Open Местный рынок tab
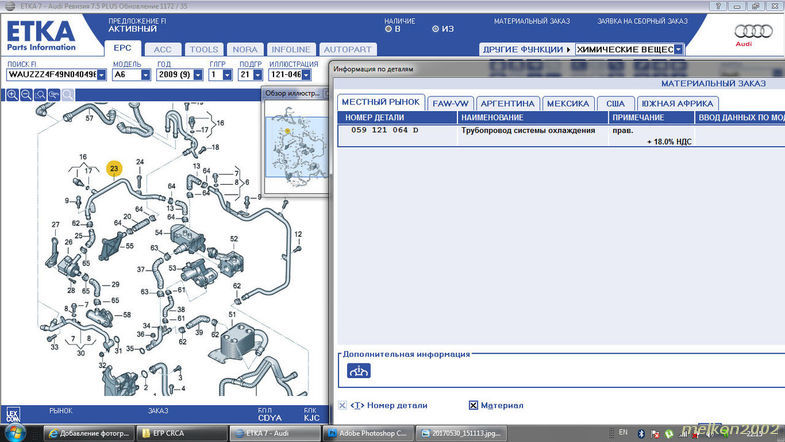This screenshot has height=442, width=785. click(x=380, y=102)
